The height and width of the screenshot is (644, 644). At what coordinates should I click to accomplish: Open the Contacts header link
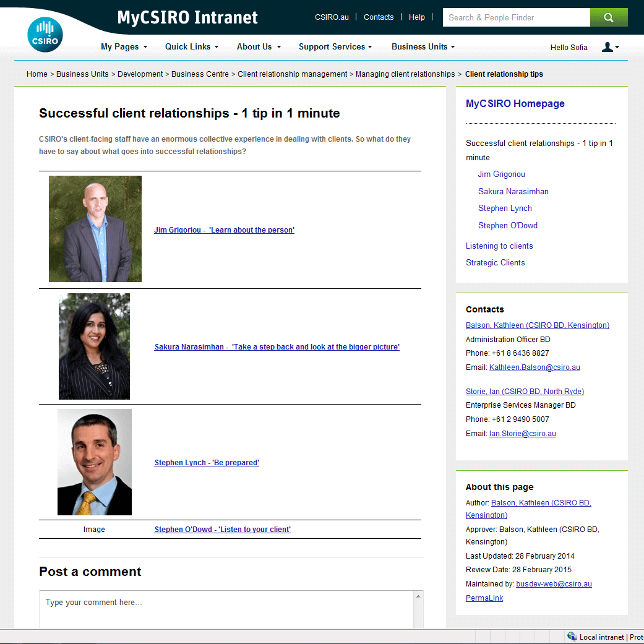tap(379, 17)
